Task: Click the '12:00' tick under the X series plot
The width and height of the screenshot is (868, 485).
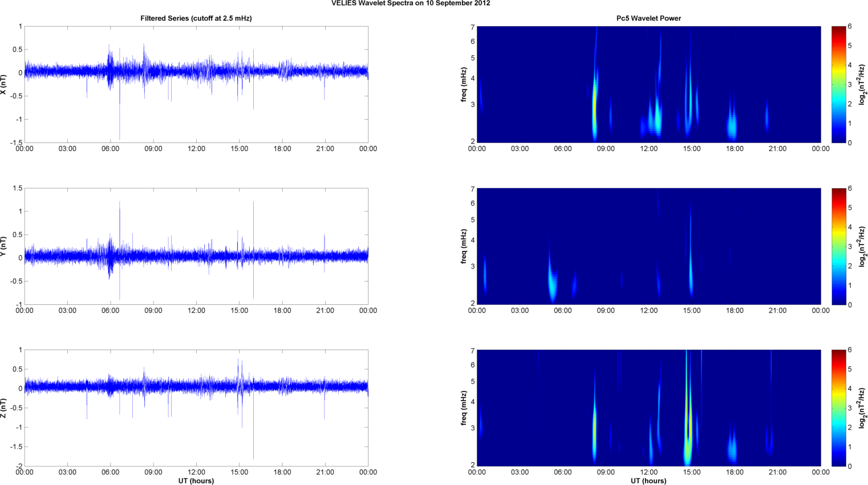Action: point(196,149)
